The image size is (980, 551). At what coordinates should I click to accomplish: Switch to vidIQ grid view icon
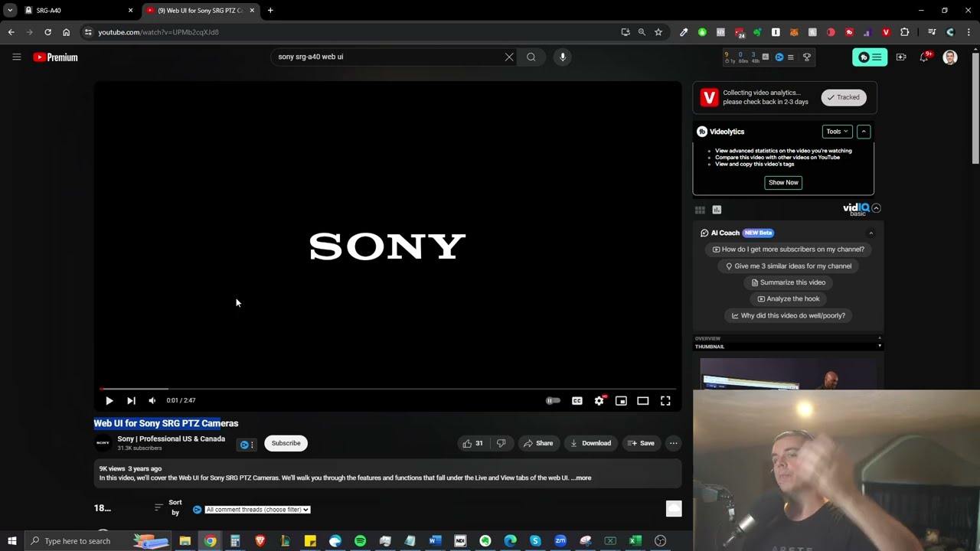[700, 210]
